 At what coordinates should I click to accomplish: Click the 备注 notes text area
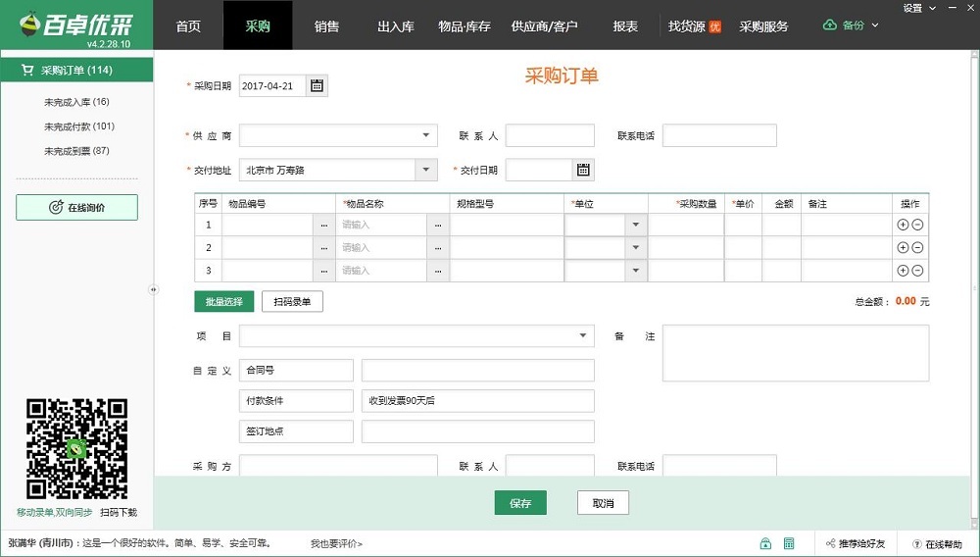796,353
